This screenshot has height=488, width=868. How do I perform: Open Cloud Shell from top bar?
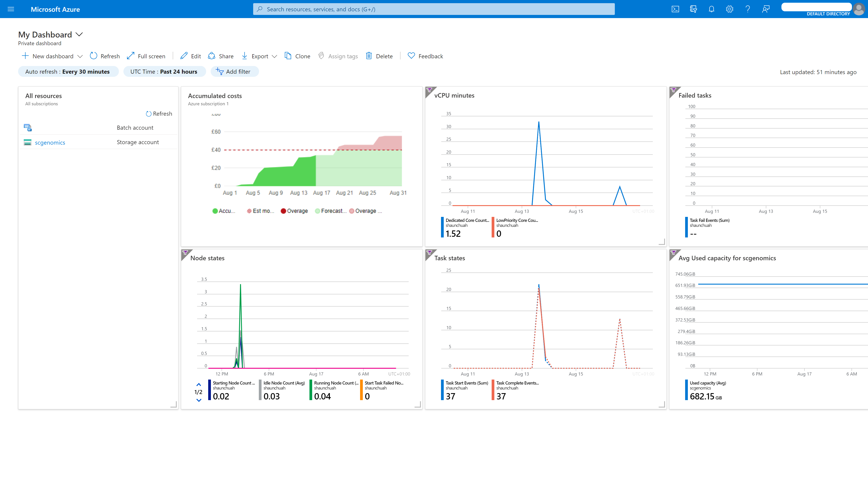click(675, 9)
